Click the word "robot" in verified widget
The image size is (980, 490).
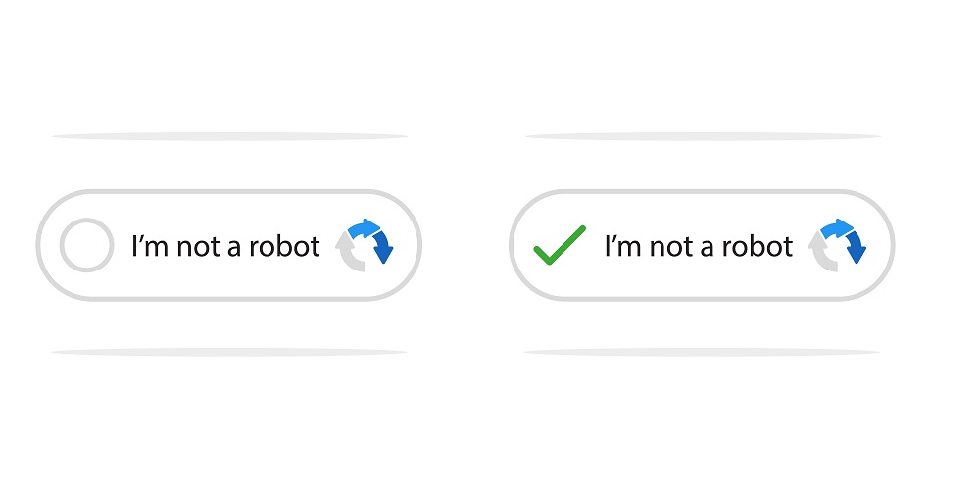point(759,246)
